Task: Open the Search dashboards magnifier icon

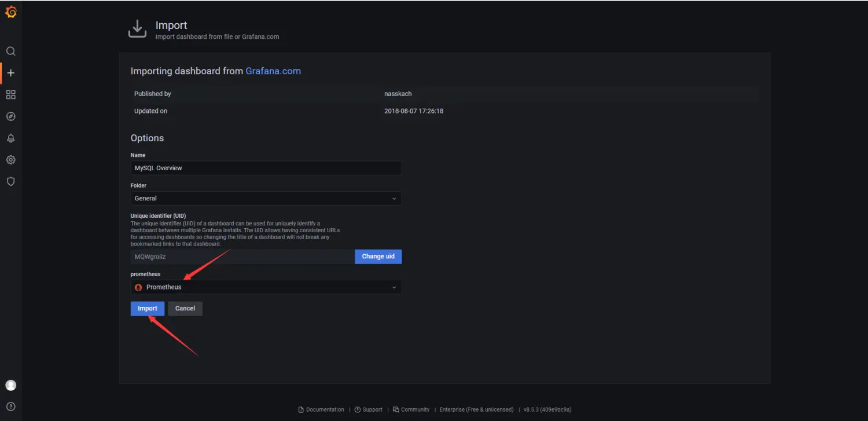Action: (x=10, y=52)
